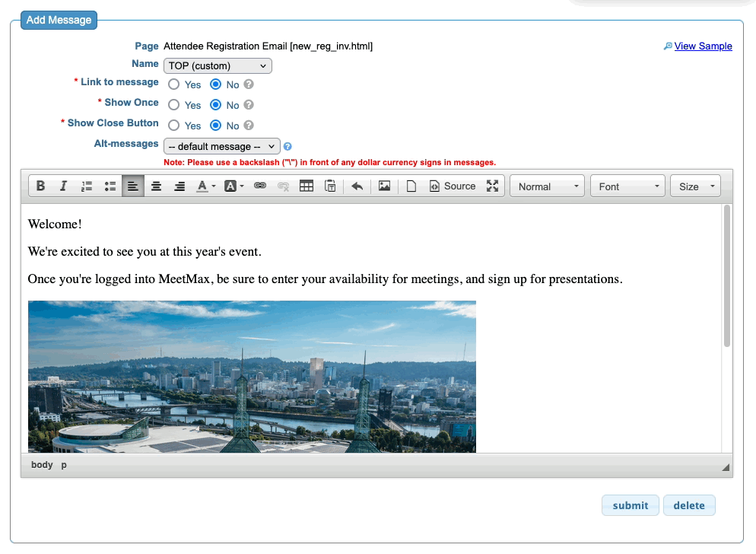Open the Normal paragraph format dropdown

tap(547, 186)
